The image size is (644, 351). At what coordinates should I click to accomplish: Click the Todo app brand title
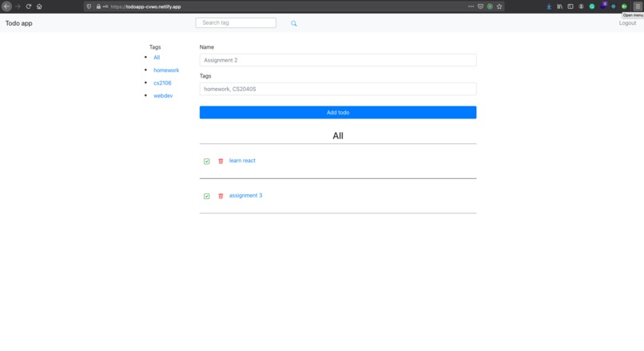coord(19,23)
